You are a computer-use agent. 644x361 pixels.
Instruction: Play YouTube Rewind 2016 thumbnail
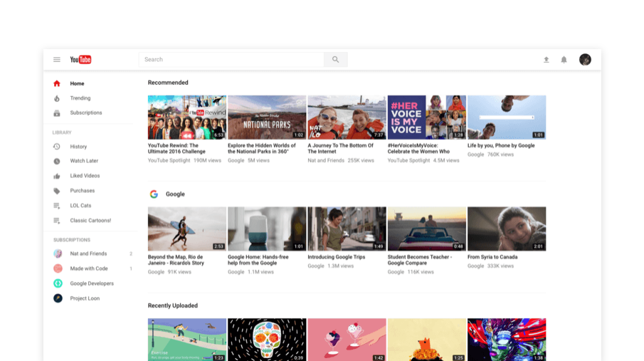coord(187,117)
